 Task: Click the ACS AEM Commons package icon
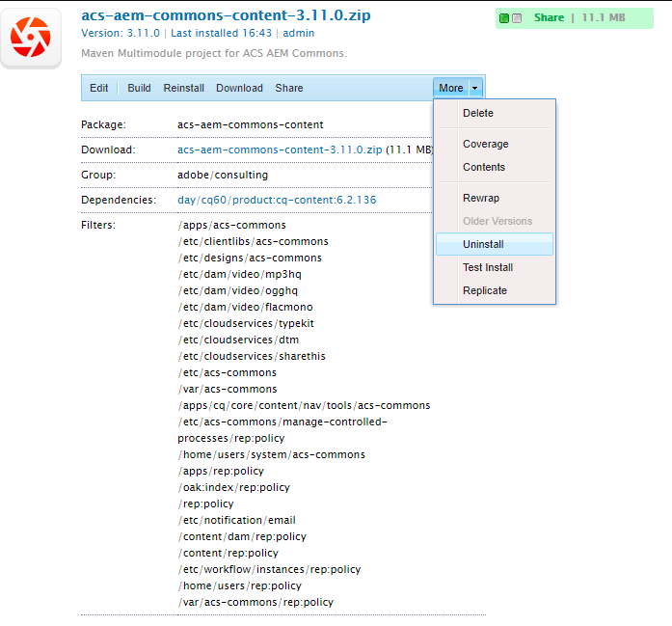(31, 38)
